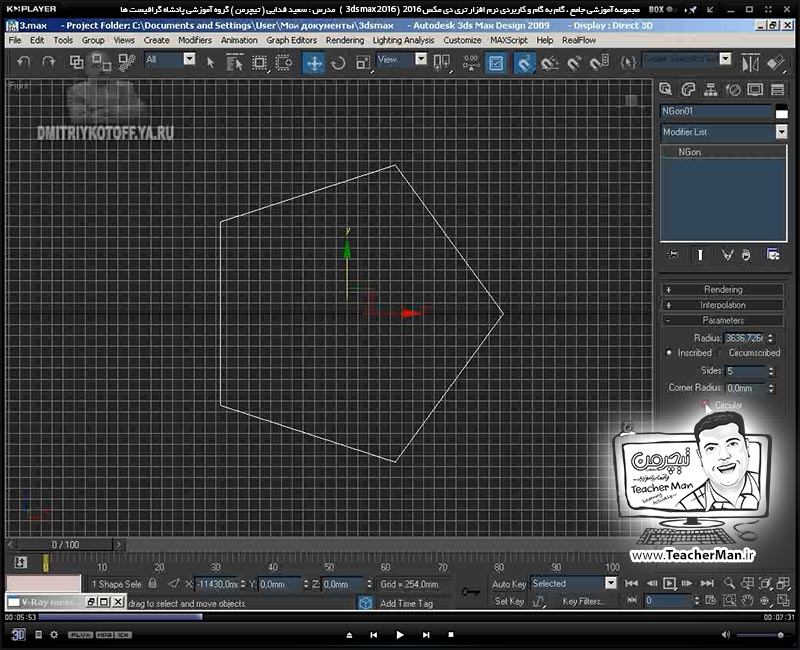This screenshot has height=650, width=800.
Task: Toggle the Selection Lock padlock
Action: pos(153,583)
